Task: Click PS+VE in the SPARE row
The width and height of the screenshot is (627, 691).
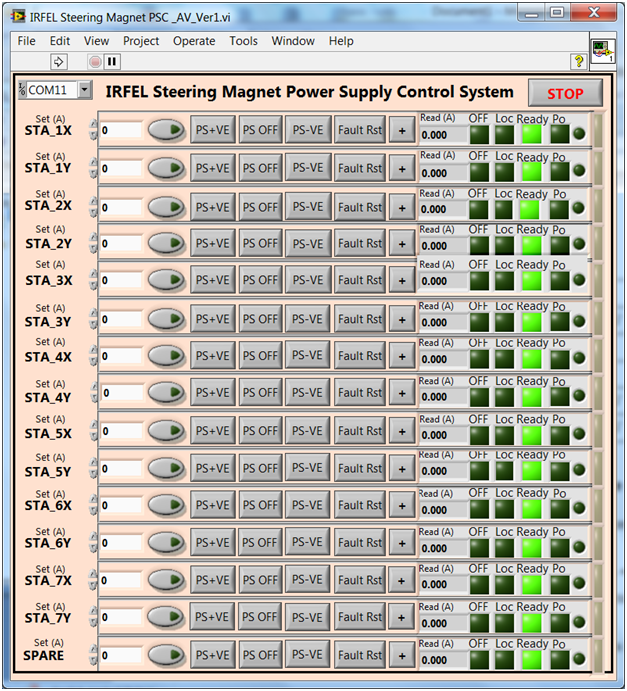Action: point(213,655)
